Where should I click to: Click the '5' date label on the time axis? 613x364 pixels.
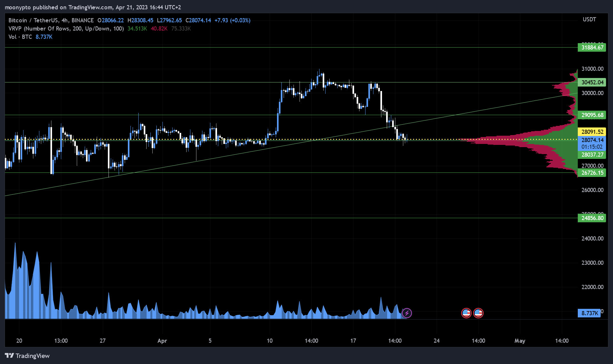210,341
